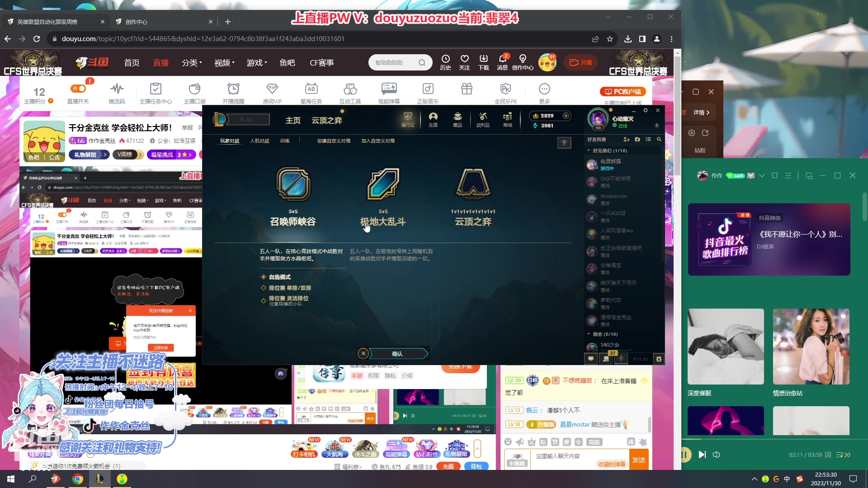Expand the 游戏 dropdown in Douyu nav
Image resolution: width=868 pixels, height=488 pixels.
(x=257, y=63)
